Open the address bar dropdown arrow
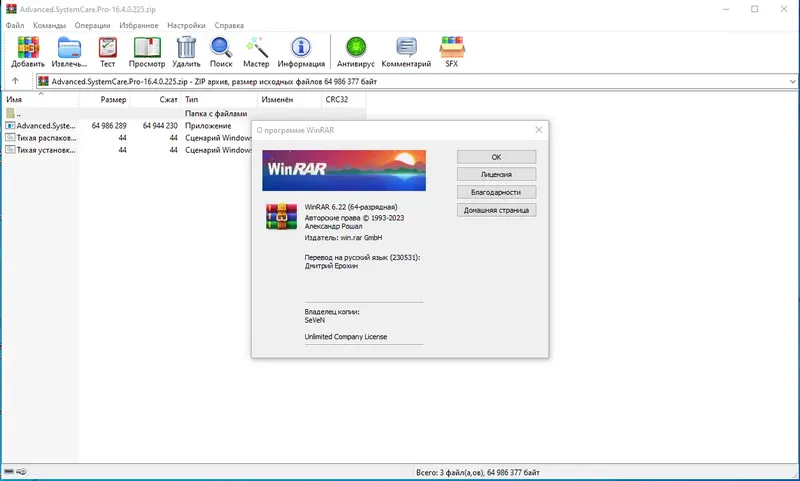 [792, 81]
